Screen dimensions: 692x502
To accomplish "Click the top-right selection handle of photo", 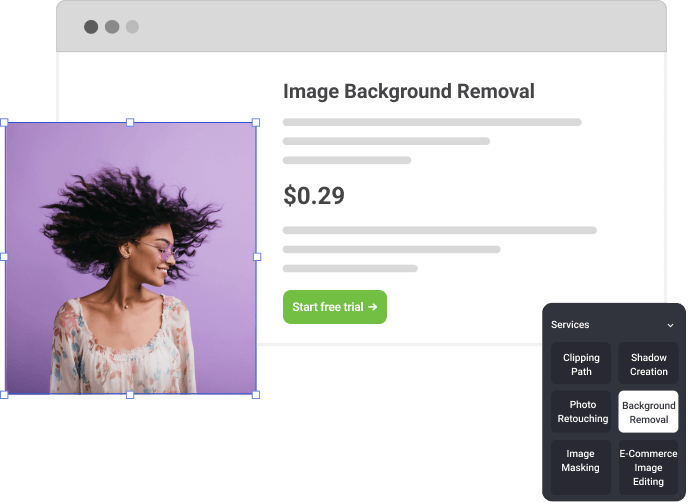I will [256, 122].
